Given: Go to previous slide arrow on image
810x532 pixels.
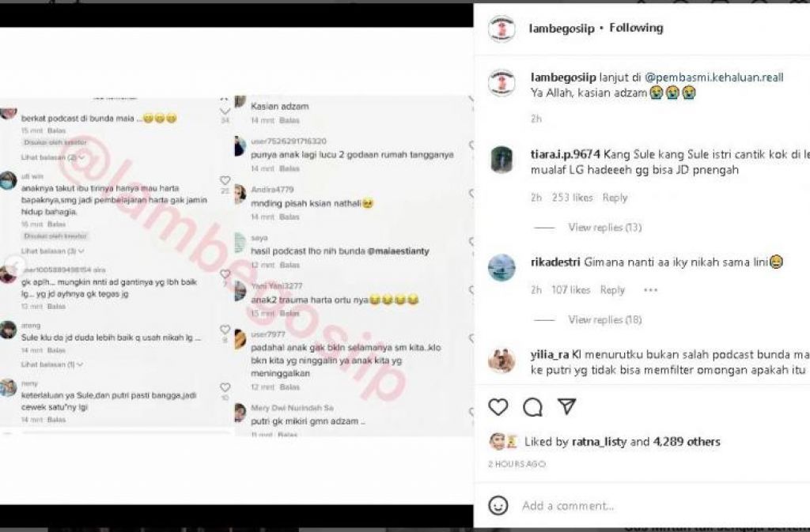Looking at the screenshot, I should pyautogui.click(x=15, y=266).
